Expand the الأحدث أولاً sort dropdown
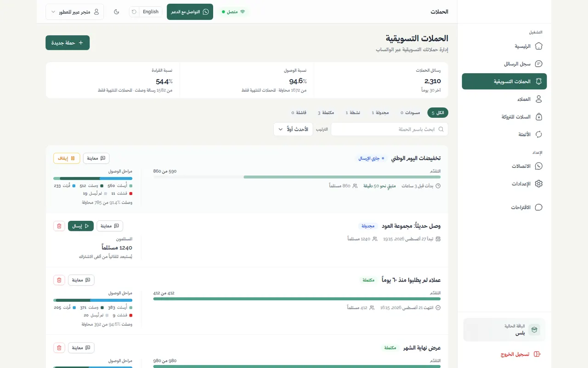The height and width of the screenshot is (368, 588). (293, 129)
